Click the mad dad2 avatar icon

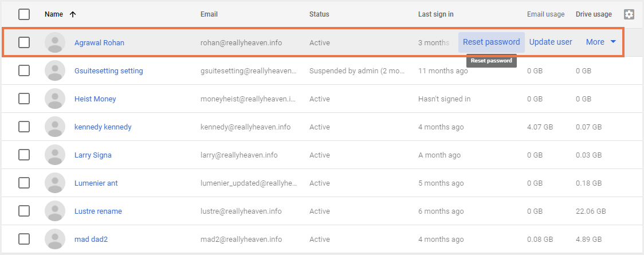(x=55, y=240)
